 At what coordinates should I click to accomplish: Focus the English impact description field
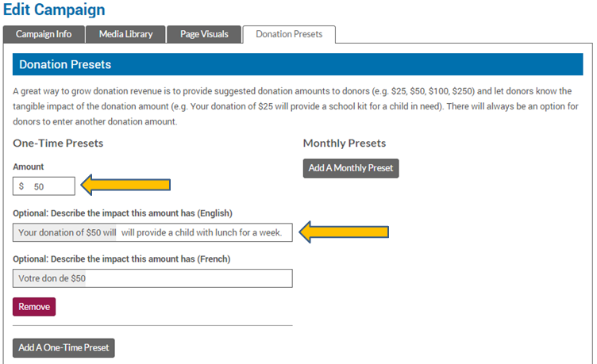[152, 233]
